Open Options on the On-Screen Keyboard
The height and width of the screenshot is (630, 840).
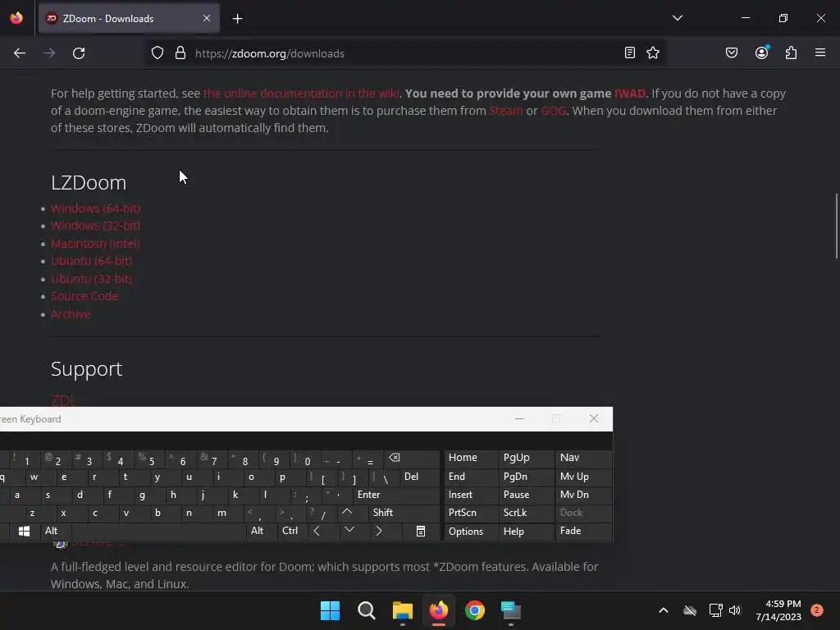coord(472,531)
